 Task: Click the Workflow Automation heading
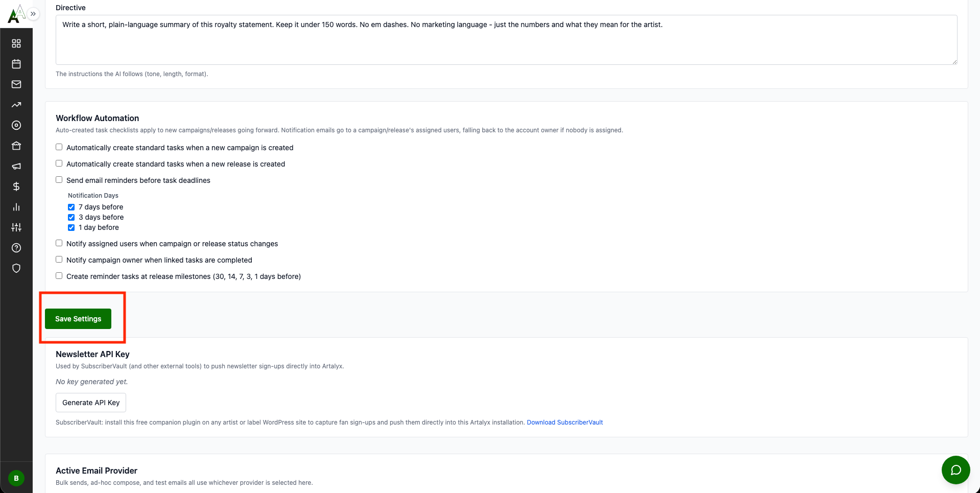point(97,118)
